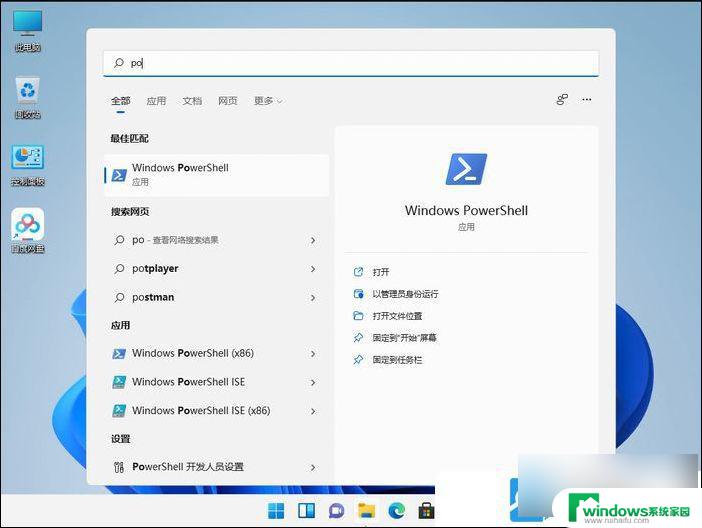Viewport: 702px width, 528px height.
Task: Select the Recycle Bin desktop icon
Action: 28,98
